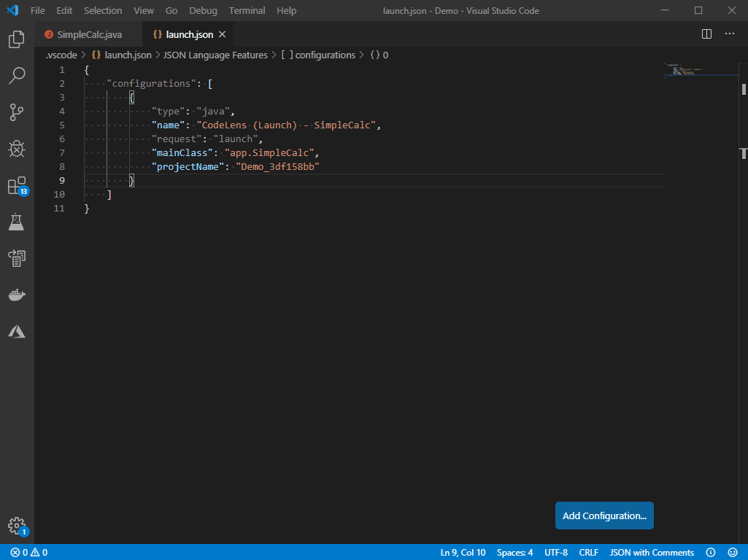748x560 pixels.
Task: Click Add Configuration button
Action: point(604,516)
